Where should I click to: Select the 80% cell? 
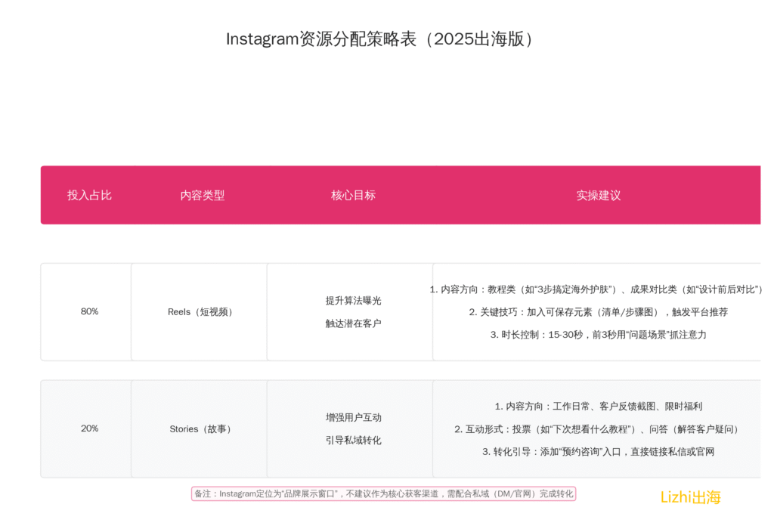click(89, 311)
